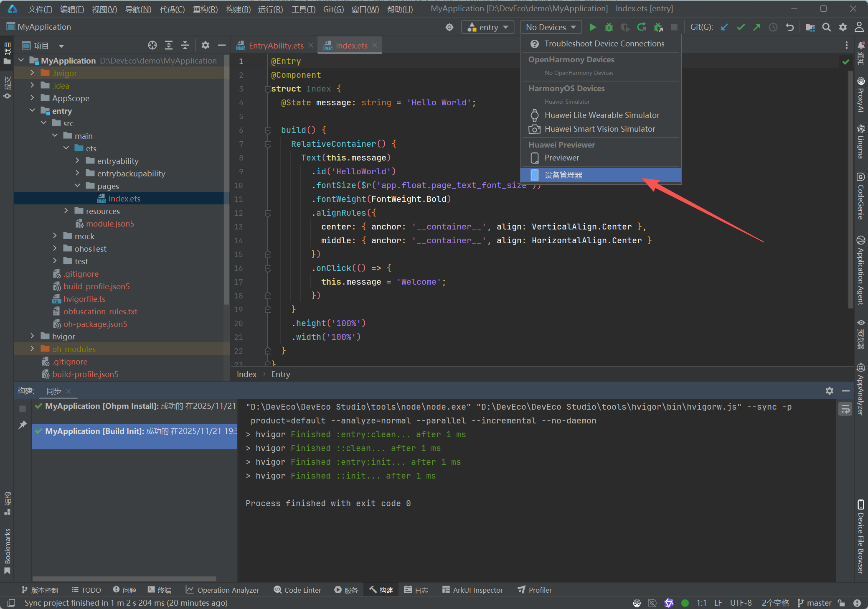Click the project tree vertical scrollbar
The image size is (868, 609).
tap(227, 180)
